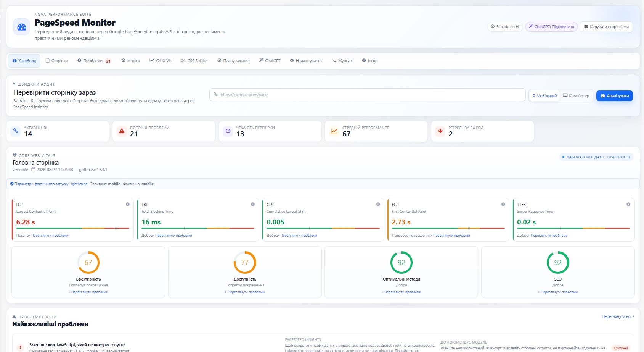The image size is (644, 352).
Task: Open the Проблеми tab
Action: point(94,61)
